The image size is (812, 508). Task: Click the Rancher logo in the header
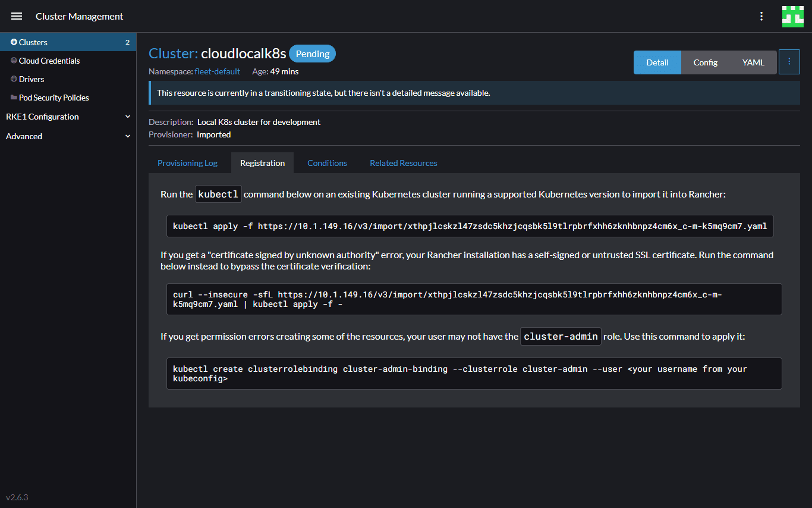pos(792,16)
